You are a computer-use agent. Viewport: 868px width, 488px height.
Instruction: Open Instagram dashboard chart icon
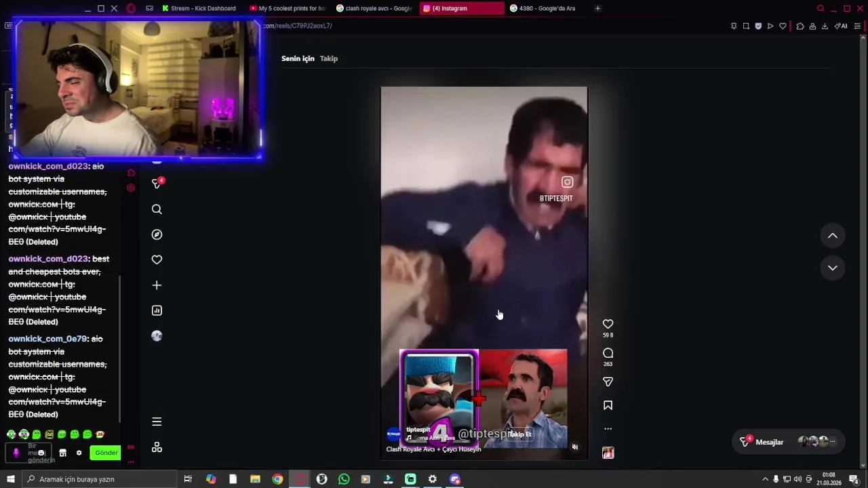click(157, 310)
